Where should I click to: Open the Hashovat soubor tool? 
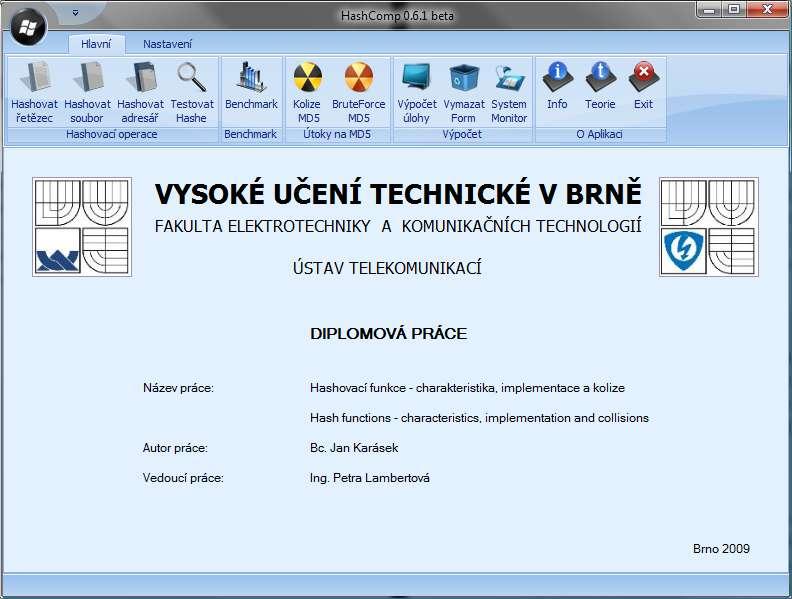(x=87, y=92)
